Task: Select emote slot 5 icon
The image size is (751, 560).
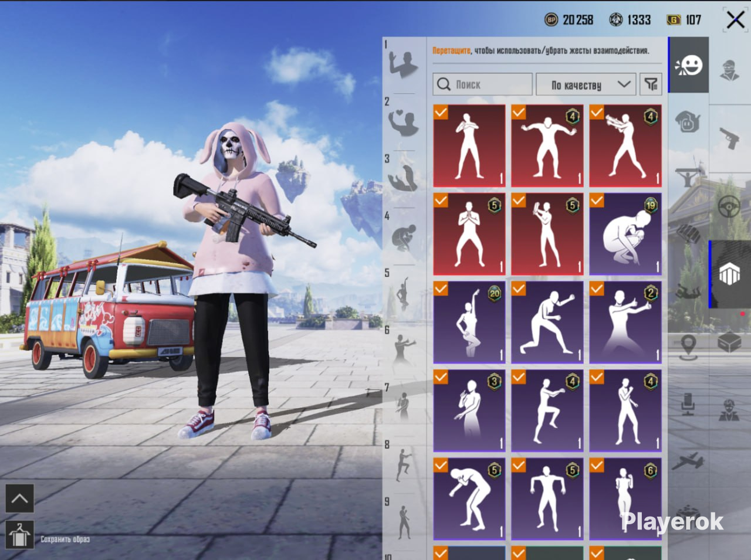Action: click(404, 294)
